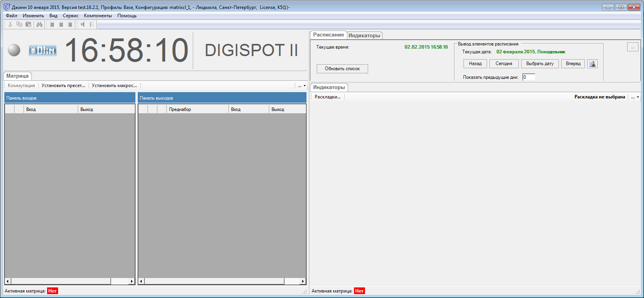644x298 pixels.
Task: Open Find with the binoculars icon
Action: point(39,24)
